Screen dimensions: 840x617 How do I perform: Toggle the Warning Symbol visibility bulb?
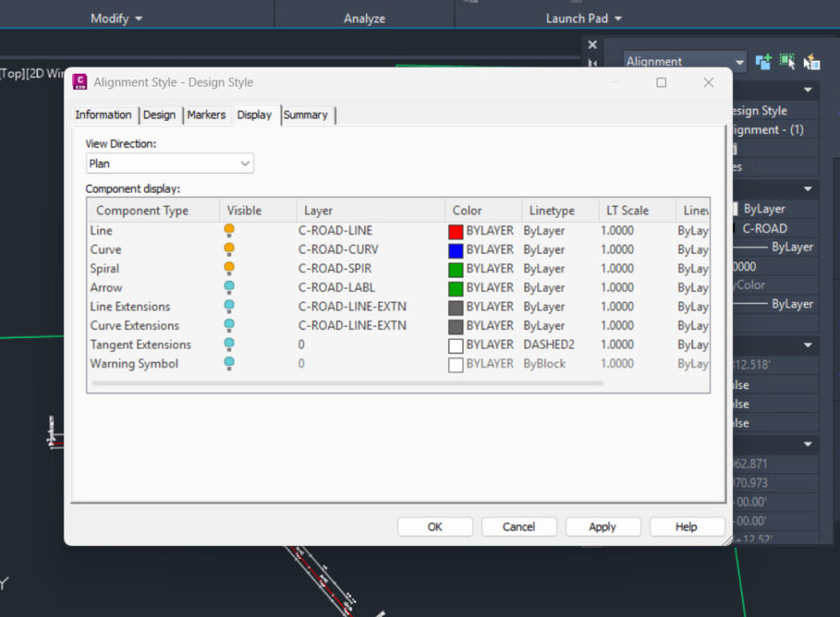(x=230, y=363)
